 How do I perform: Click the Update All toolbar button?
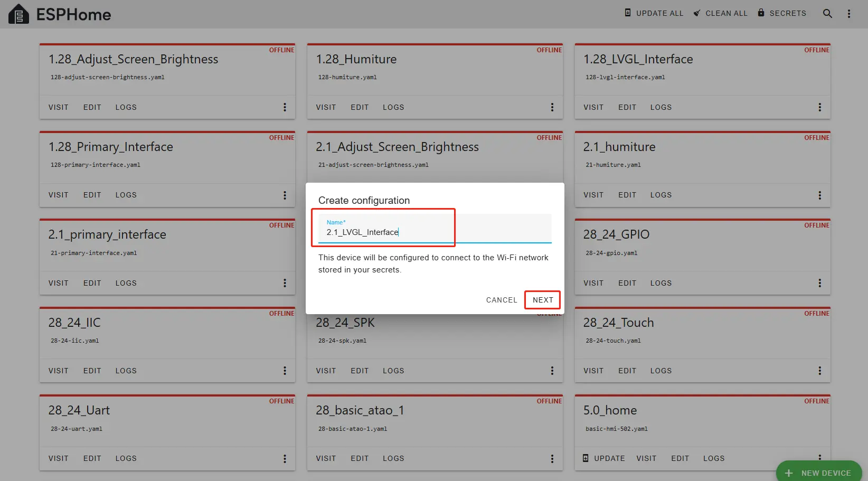pyautogui.click(x=654, y=13)
